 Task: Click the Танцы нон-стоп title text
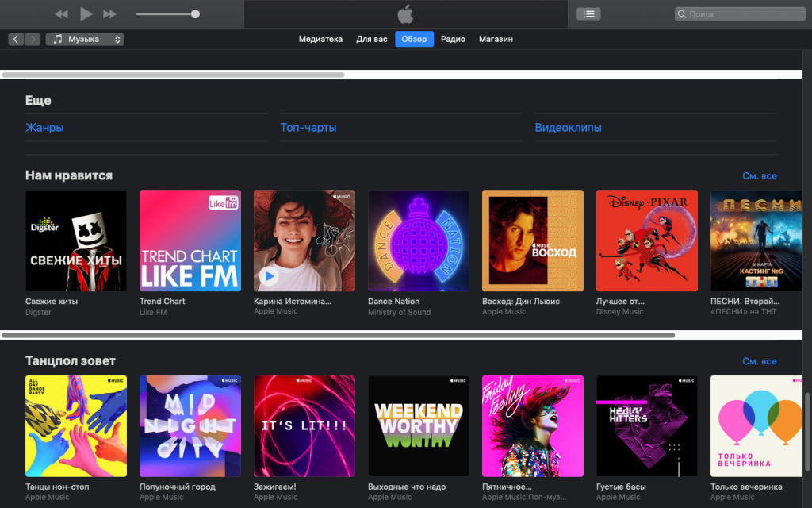(57, 487)
